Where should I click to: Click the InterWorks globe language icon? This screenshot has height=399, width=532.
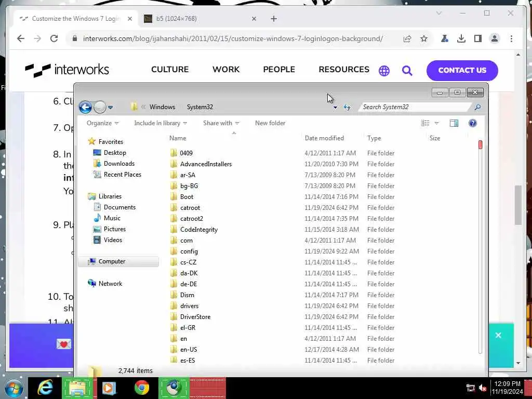point(384,71)
